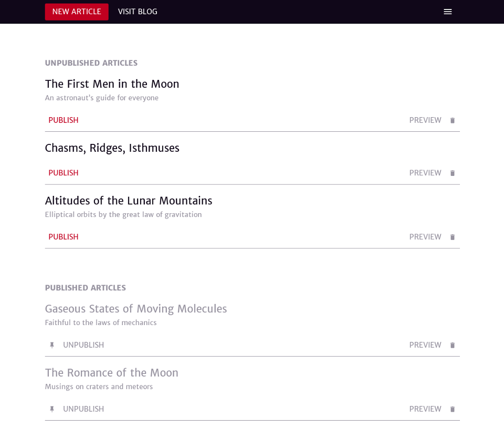The image size is (504, 428).
Task: Unpublish The Romance of the Moon
Action: pos(83,409)
